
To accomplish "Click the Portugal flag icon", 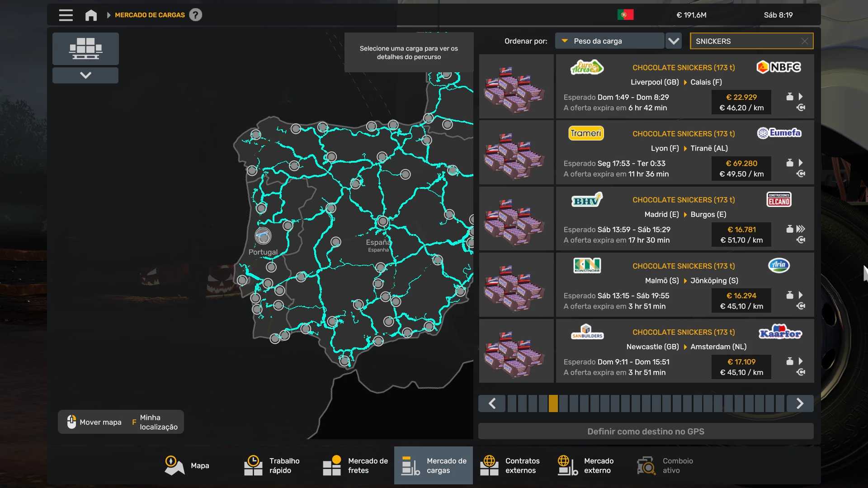I will (x=625, y=15).
